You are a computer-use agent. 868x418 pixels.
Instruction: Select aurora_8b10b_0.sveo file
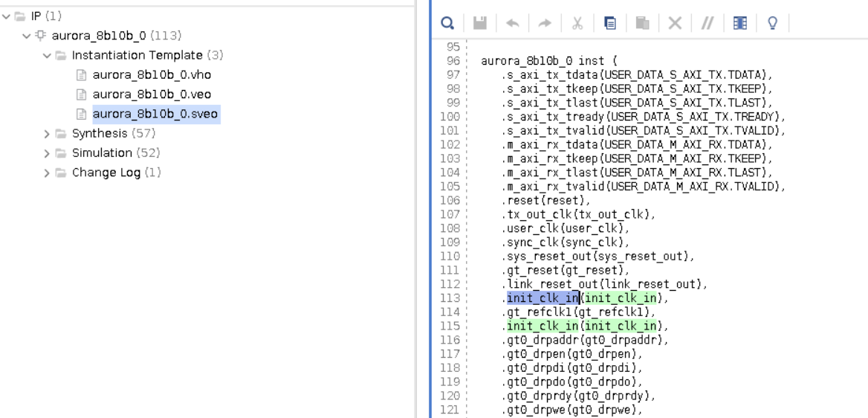click(x=155, y=115)
